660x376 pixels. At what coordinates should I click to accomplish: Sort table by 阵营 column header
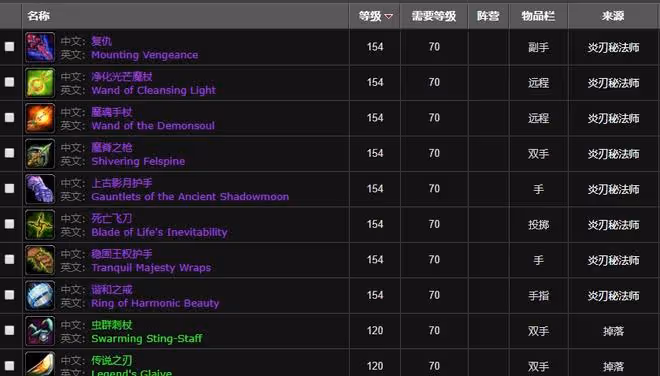[x=488, y=16]
